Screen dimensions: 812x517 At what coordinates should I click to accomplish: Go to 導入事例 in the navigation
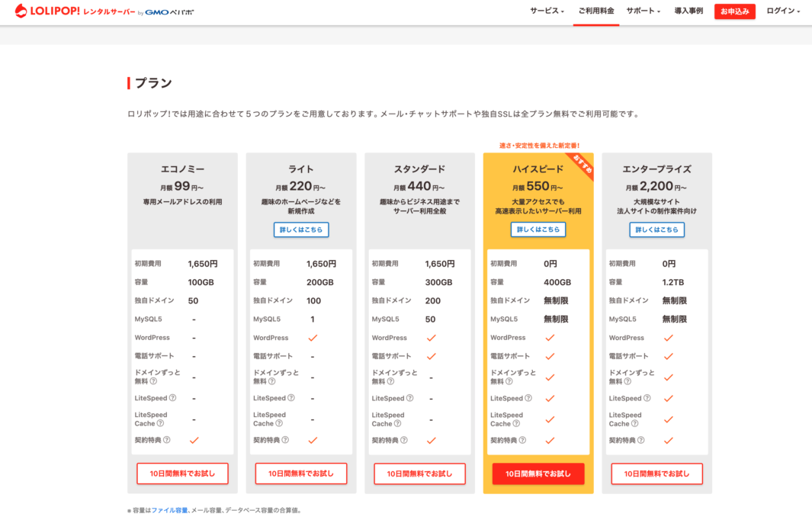tap(688, 11)
